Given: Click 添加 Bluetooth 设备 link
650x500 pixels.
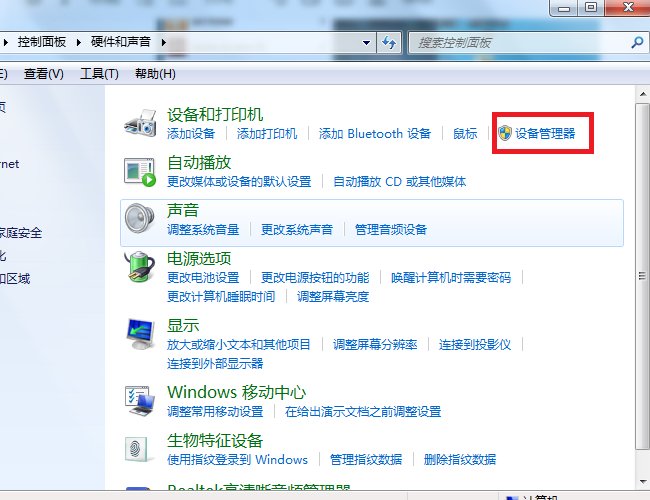Looking at the screenshot, I should point(375,133).
